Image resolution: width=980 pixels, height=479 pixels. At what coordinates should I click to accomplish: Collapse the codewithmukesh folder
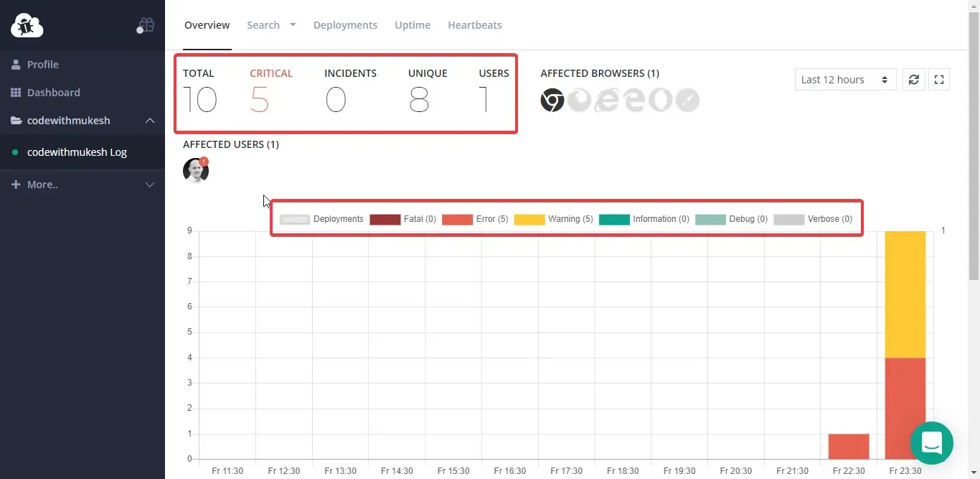click(150, 121)
